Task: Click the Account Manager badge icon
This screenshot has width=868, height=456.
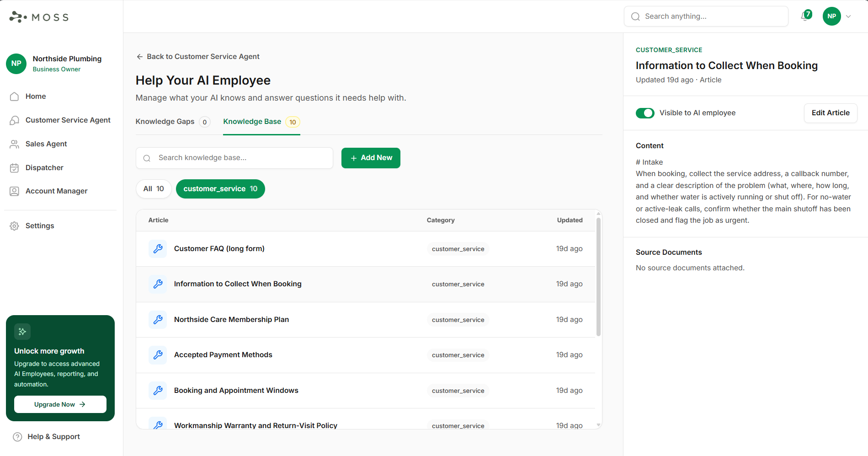Action: (x=15, y=191)
